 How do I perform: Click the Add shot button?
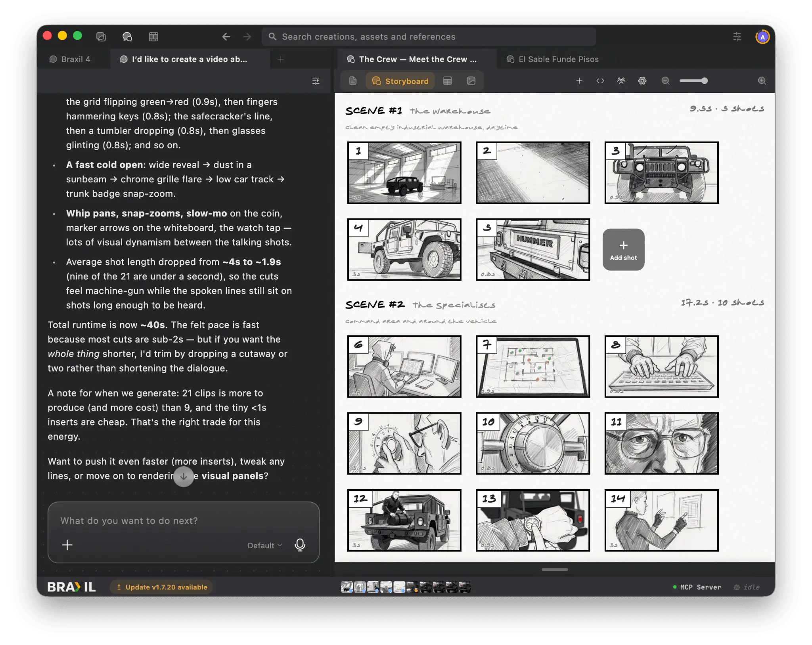click(x=623, y=250)
